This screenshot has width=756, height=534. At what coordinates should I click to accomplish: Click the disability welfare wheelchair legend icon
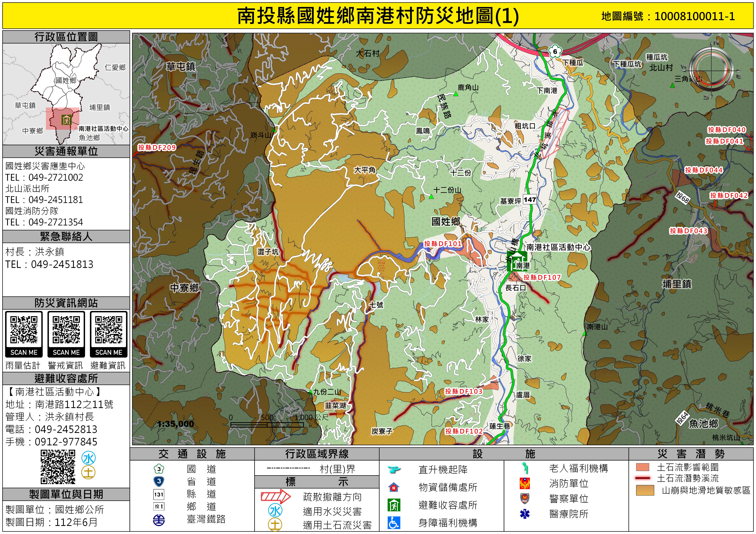[x=394, y=523]
